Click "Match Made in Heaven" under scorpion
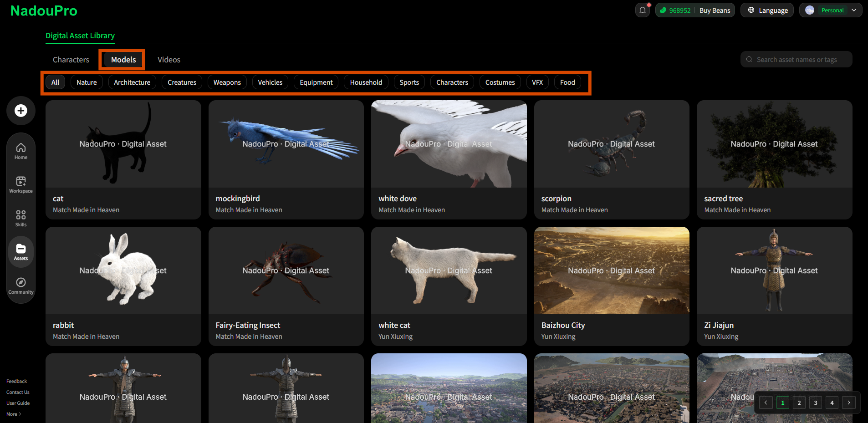This screenshot has height=423, width=868. coord(575,210)
